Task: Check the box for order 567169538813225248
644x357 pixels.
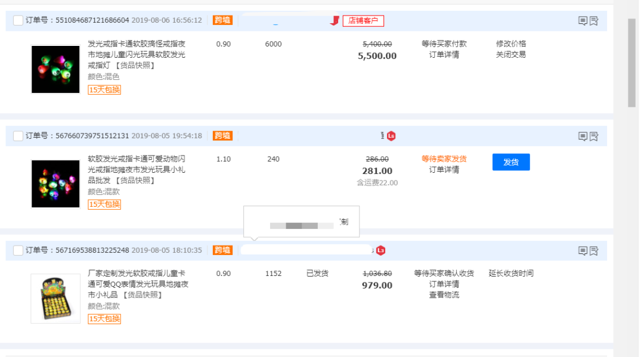Action: point(18,250)
